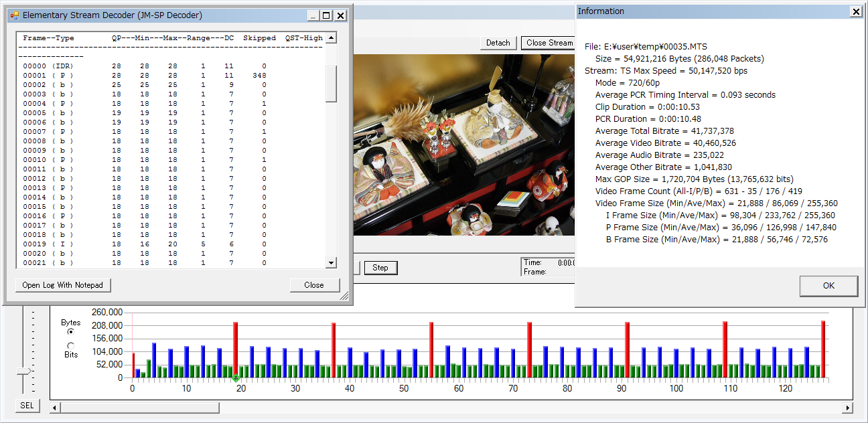The image size is (868, 423).
Task: Confirm the Information dialog with OK
Action: click(x=828, y=286)
